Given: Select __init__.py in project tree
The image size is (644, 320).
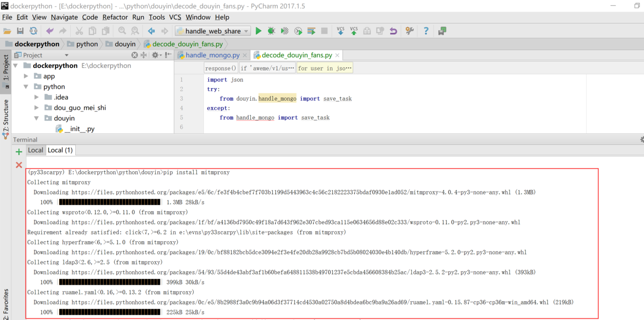Looking at the screenshot, I should 75,129.
